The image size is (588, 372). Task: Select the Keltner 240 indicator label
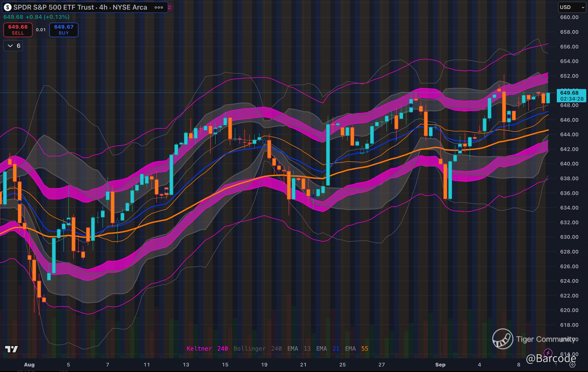click(207, 349)
